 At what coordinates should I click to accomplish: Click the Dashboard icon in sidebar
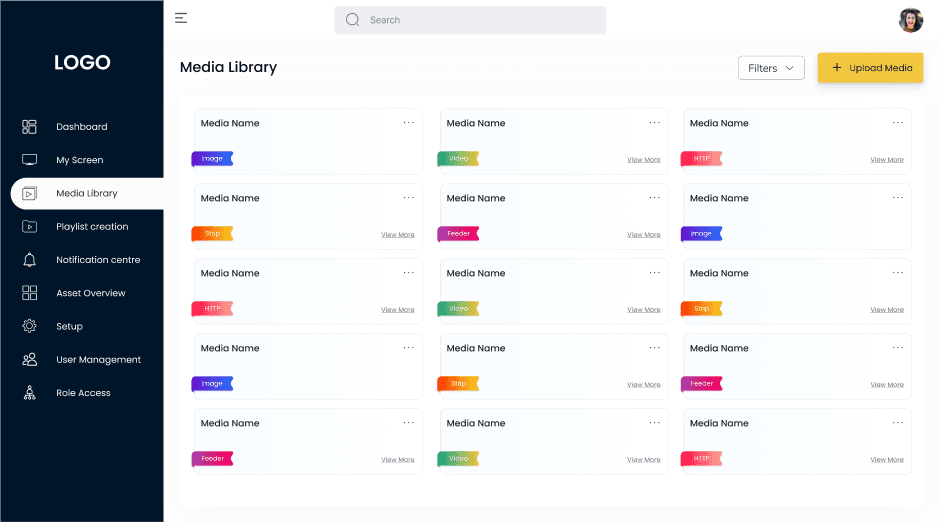click(29, 126)
